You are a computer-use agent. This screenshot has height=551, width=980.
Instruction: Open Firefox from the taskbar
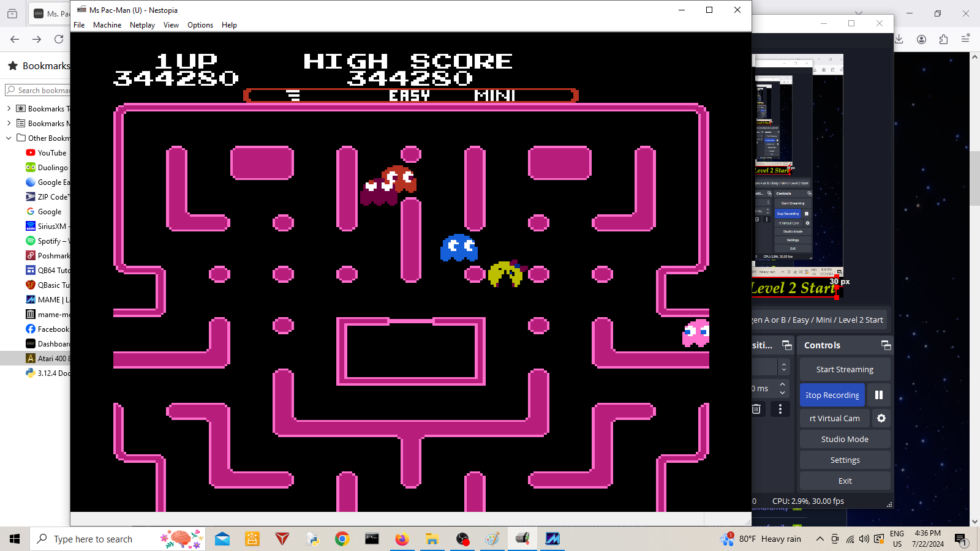point(402,539)
